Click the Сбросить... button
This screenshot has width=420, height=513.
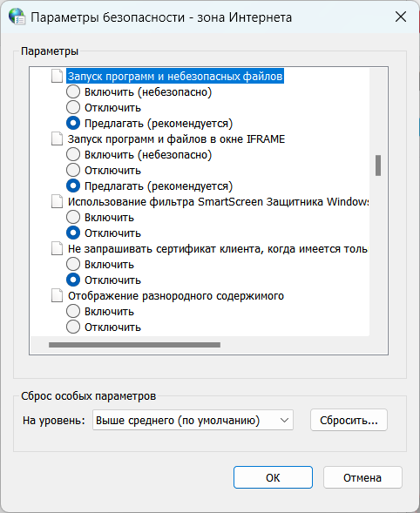coord(349,420)
